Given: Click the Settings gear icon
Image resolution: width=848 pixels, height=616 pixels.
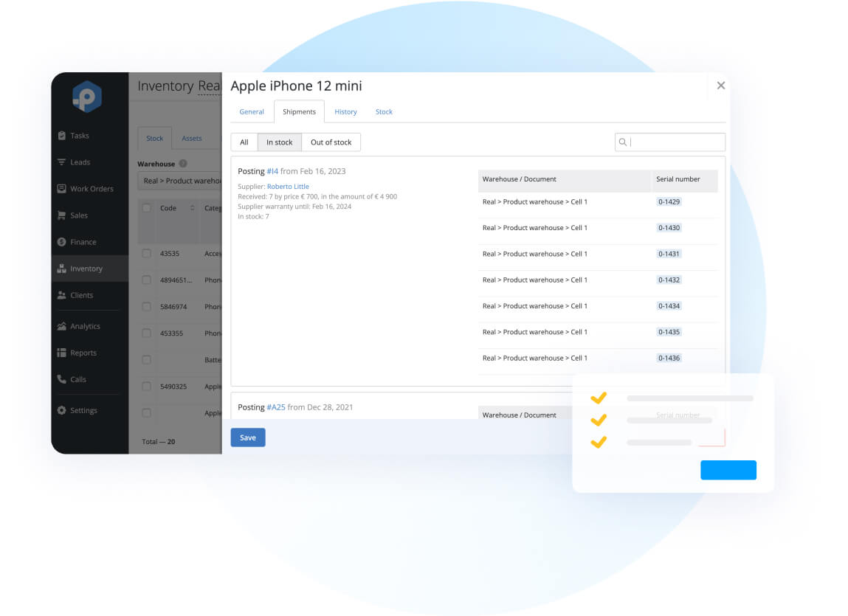Looking at the screenshot, I should point(62,410).
